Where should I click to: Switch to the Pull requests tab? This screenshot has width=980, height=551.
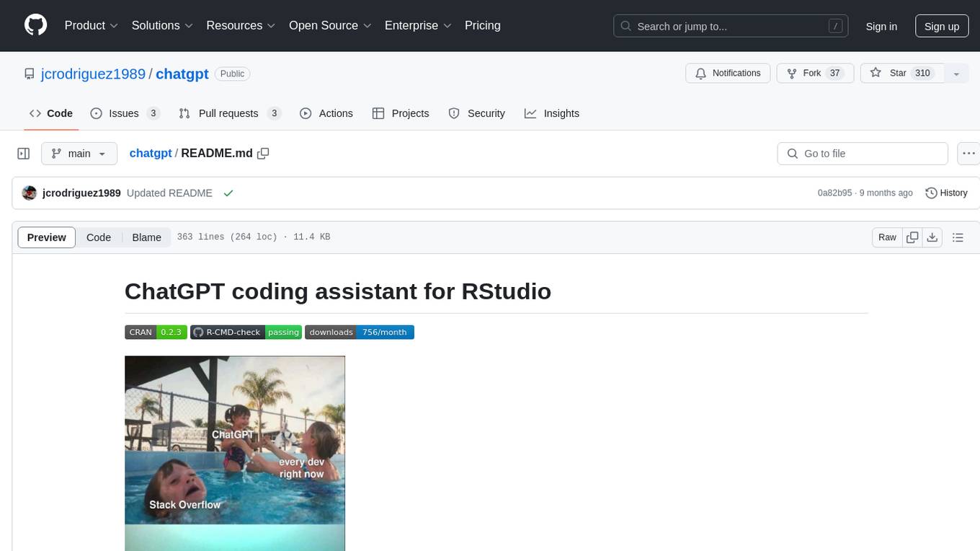[x=229, y=113]
